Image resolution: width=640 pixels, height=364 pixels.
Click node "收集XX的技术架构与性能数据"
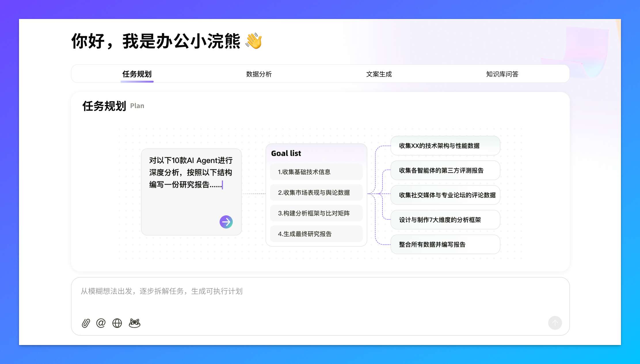pos(445,146)
